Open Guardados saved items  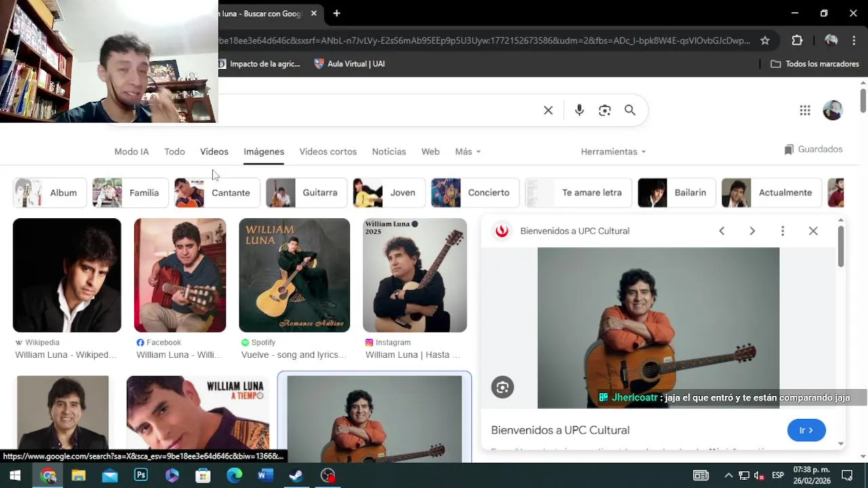[813, 149]
